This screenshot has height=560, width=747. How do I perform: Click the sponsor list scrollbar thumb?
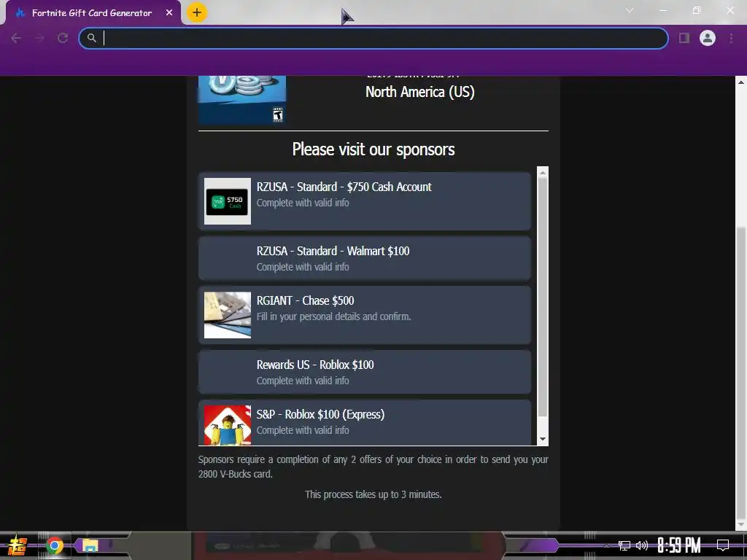pyautogui.click(x=542, y=297)
